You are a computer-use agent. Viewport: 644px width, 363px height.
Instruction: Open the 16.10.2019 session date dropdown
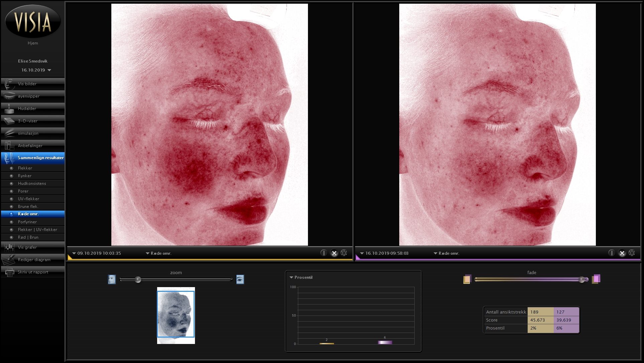36,70
